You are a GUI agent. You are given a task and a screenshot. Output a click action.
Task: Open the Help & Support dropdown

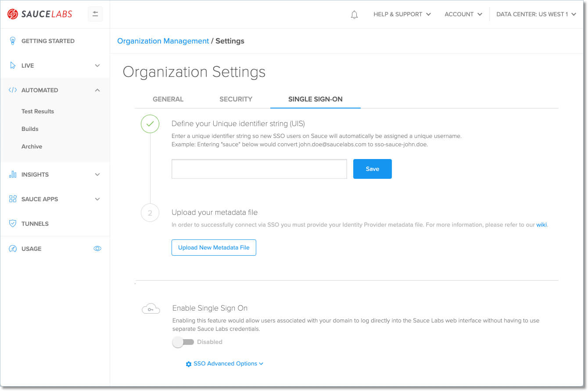(x=402, y=14)
